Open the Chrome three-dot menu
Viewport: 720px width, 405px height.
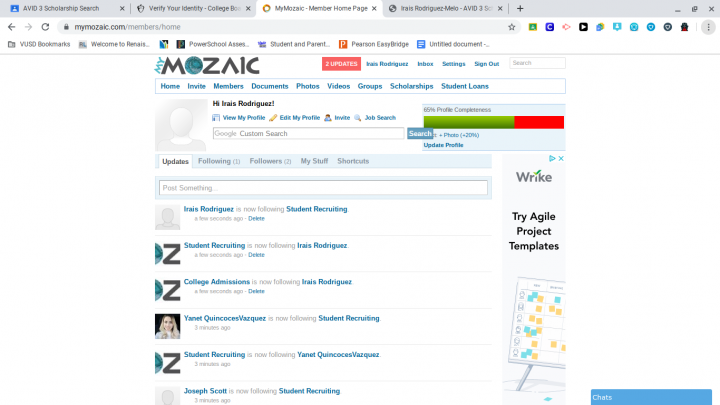[x=709, y=27]
